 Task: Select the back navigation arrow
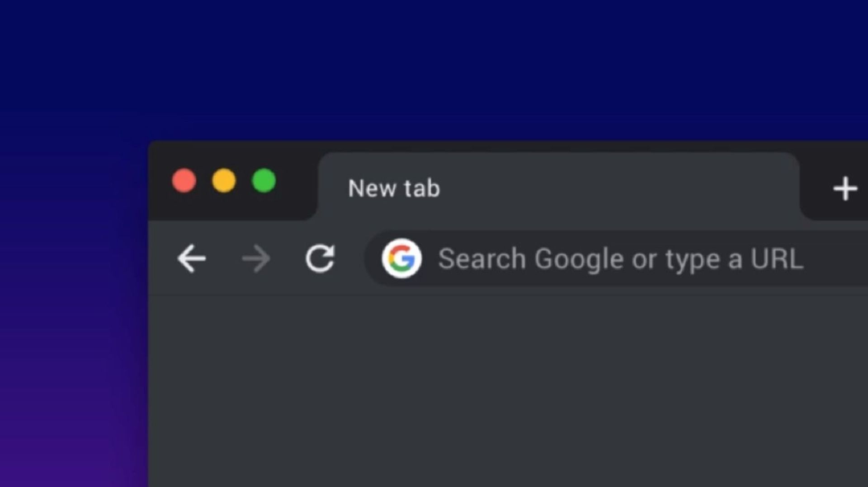tap(192, 259)
